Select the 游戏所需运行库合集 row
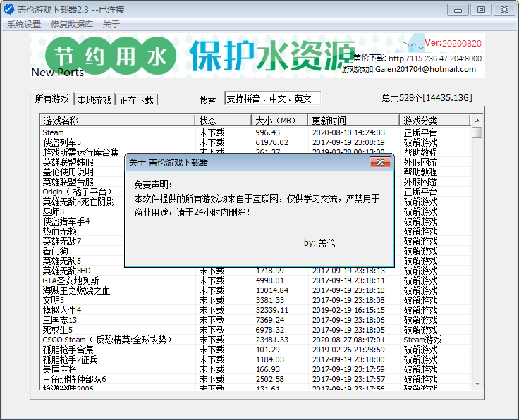Viewport: 519px width, 420px height. coord(255,152)
